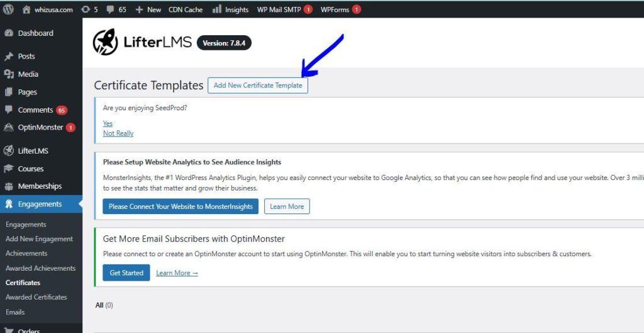Select the All (0) filter
Screen dimensions: 644x333
[104, 305]
